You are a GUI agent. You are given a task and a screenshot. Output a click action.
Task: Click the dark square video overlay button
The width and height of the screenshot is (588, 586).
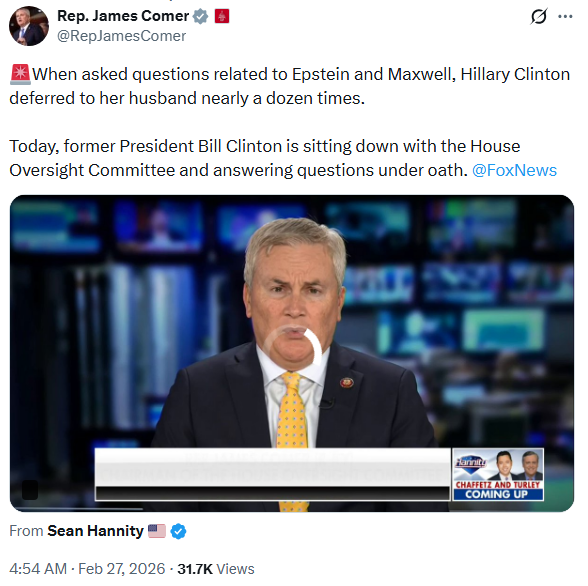[30, 490]
